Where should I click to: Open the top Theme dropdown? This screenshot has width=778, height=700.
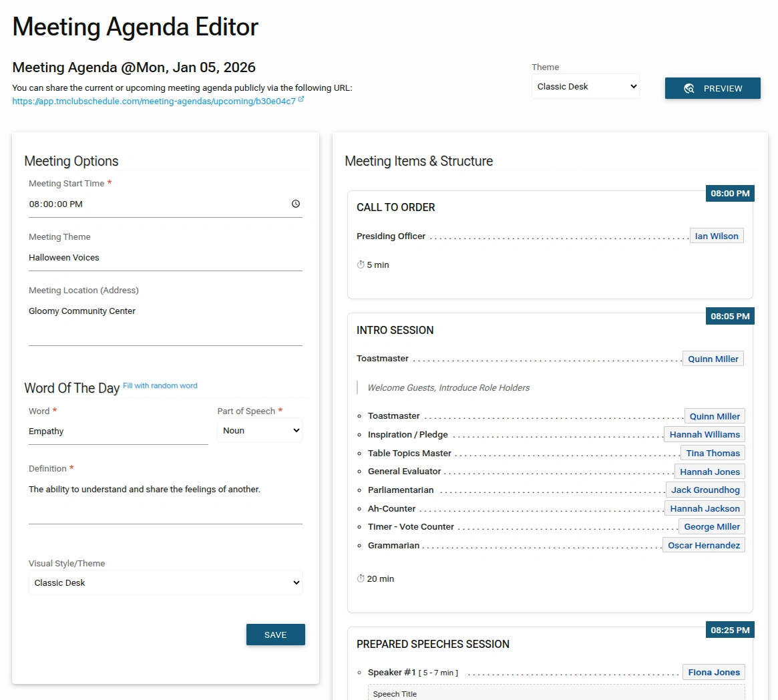click(585, 87)
